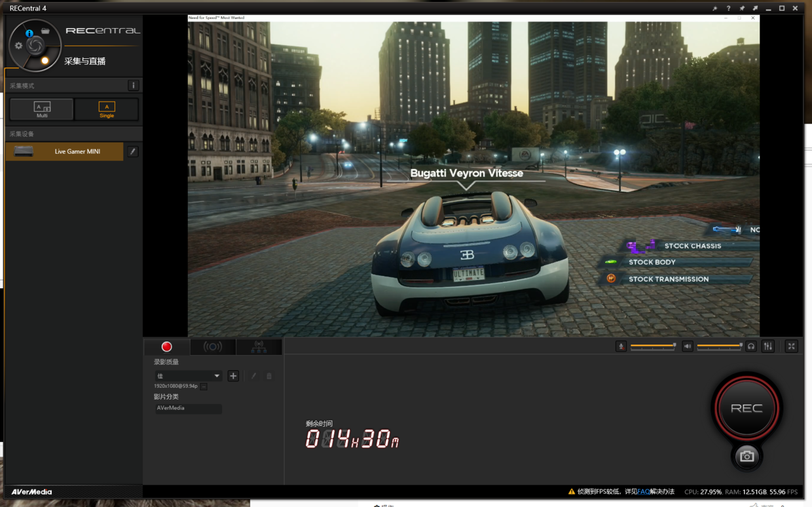The image size is (812, 507).
Task: Open details button beside 1920x1080@59.94p
Action: [x=204, y=386]
